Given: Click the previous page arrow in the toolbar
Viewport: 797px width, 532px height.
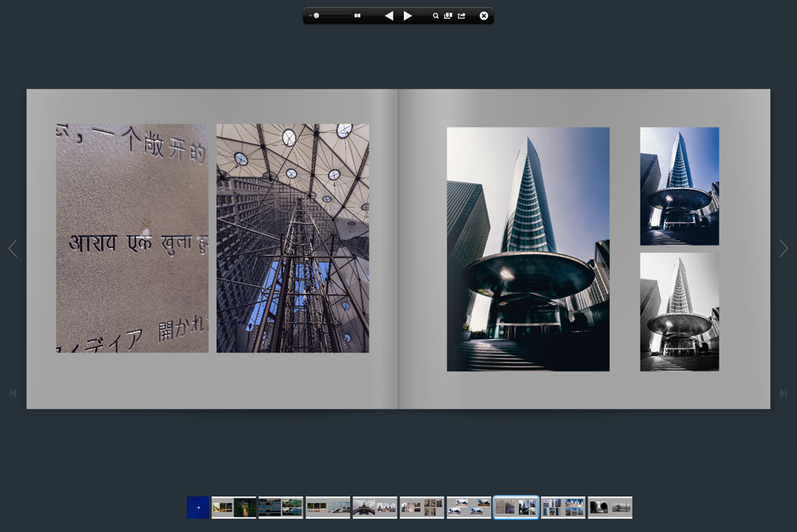Looking at the screenshot, I should click(x=389, y=16).
